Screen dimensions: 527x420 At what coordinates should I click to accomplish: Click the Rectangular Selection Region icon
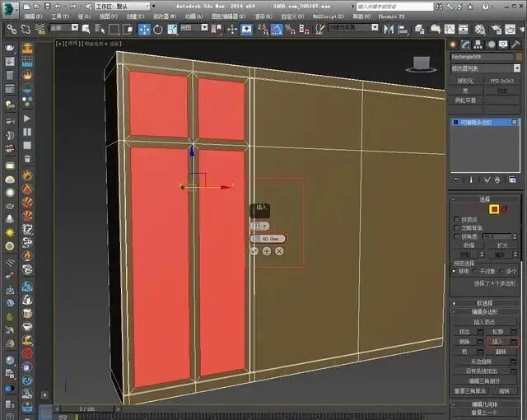click(x=114, y=30)
